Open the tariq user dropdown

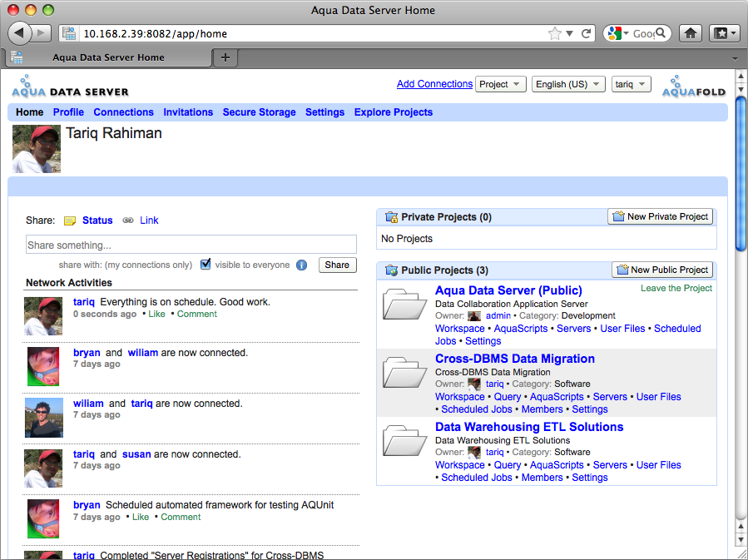click(632, 84)
